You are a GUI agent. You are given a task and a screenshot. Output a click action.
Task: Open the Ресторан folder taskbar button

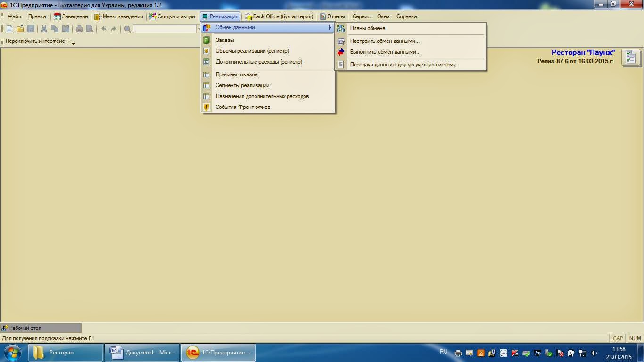(66, 353)
